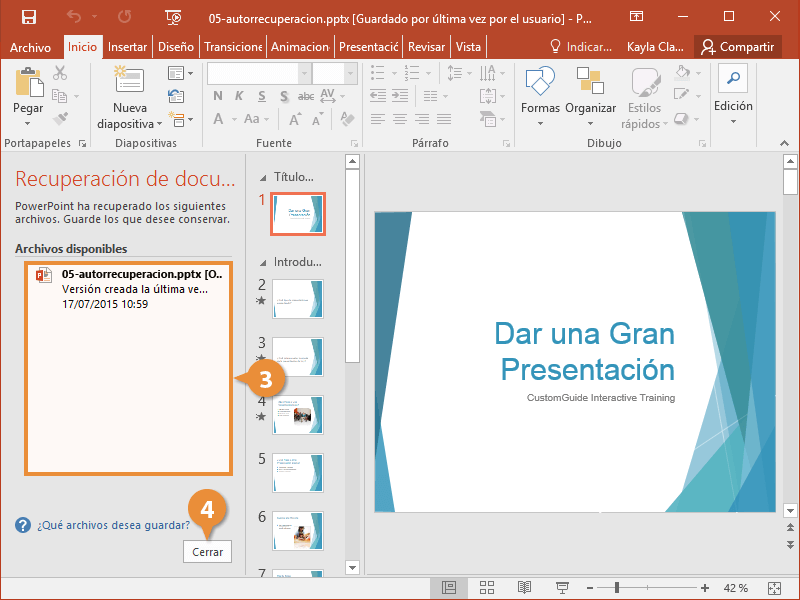Screen dimensions: 800x600
Task: Open the Archivo tab
Action: pos(30,47)
